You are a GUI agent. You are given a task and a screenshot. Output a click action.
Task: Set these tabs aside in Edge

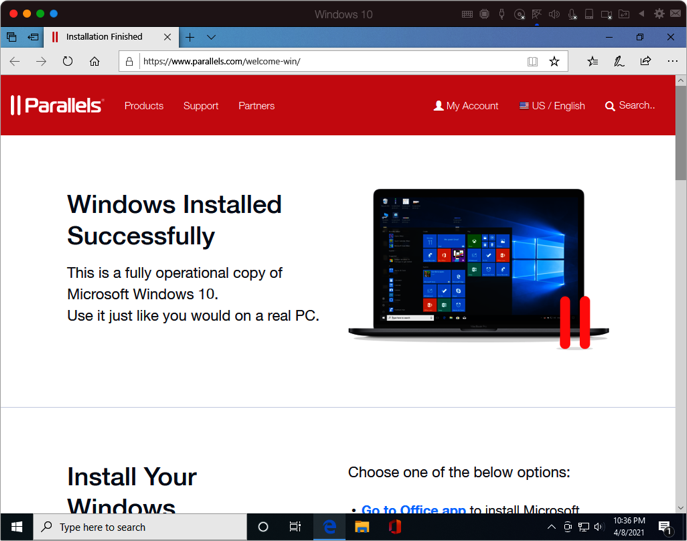[x=33, y=37]
